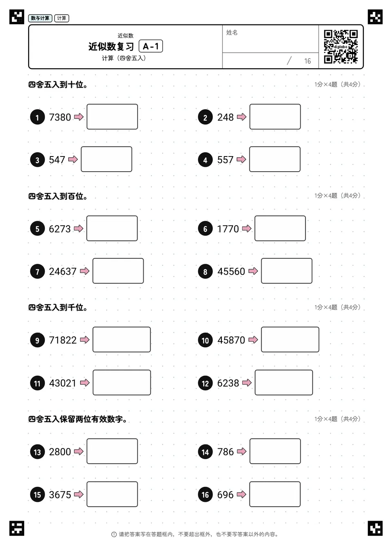Image resolution: width=392 pixels, height=555 pixels.
Task: Click the 四舍五入到百位 section heading
Action: pos(58,196)
